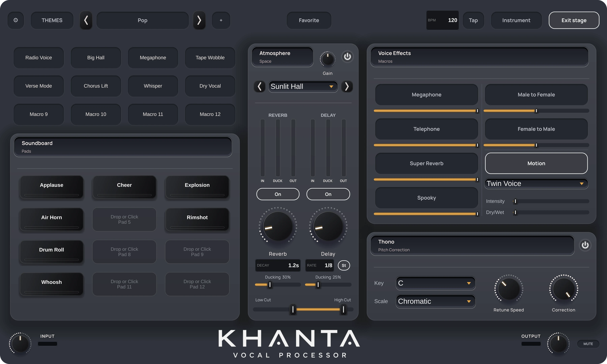Go to the next theme preset

[x=199, y=20]
